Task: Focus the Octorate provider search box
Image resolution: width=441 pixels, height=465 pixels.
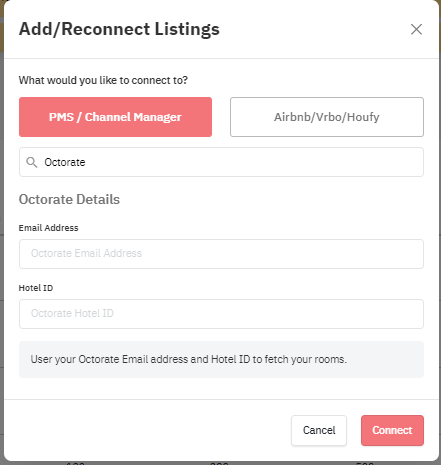Action: [221, 162]
